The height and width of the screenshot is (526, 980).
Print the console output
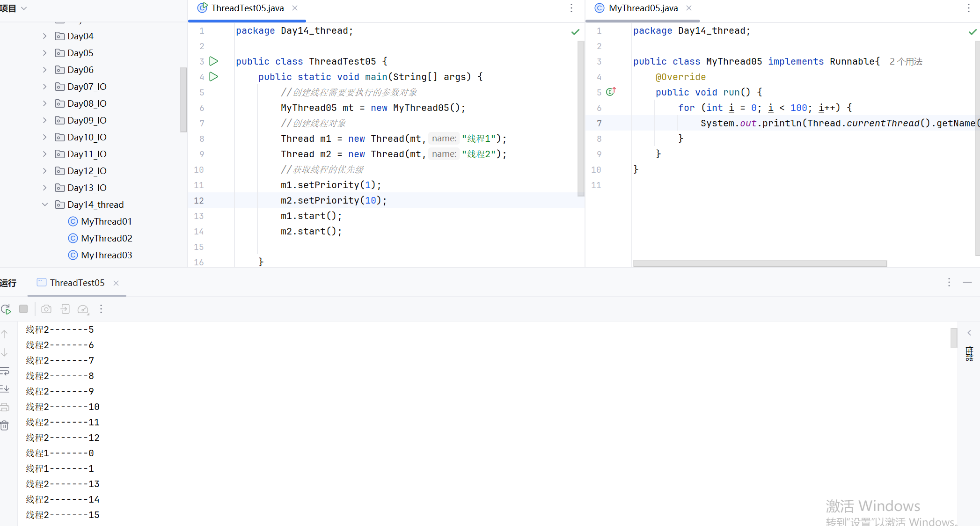coord(5,407)
